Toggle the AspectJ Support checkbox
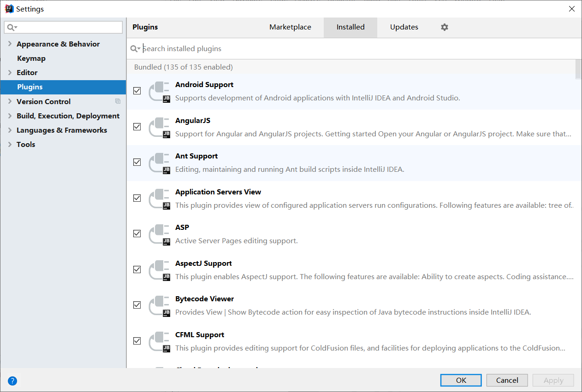 137,269
